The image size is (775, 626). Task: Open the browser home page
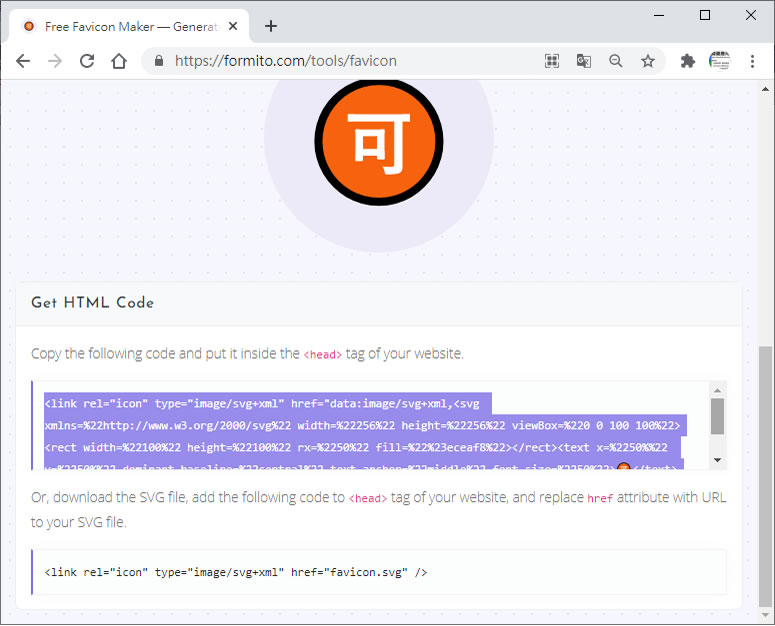pos(119,61)
